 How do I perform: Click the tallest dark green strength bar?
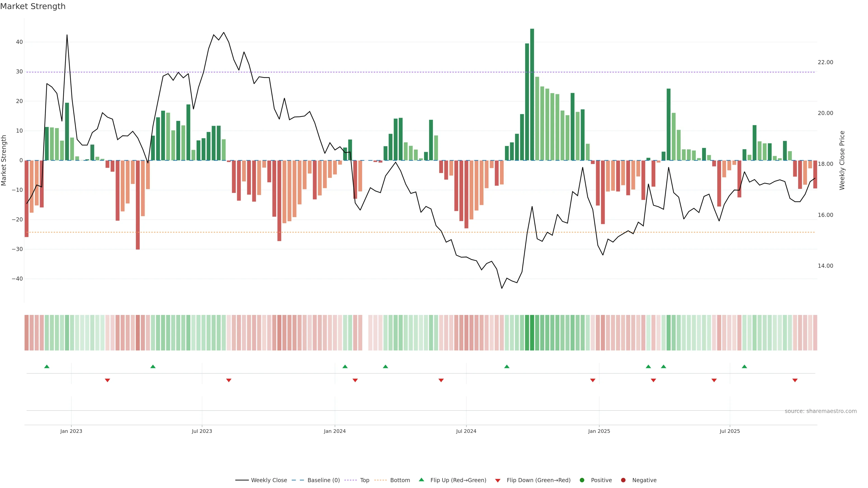pos(532,94)
